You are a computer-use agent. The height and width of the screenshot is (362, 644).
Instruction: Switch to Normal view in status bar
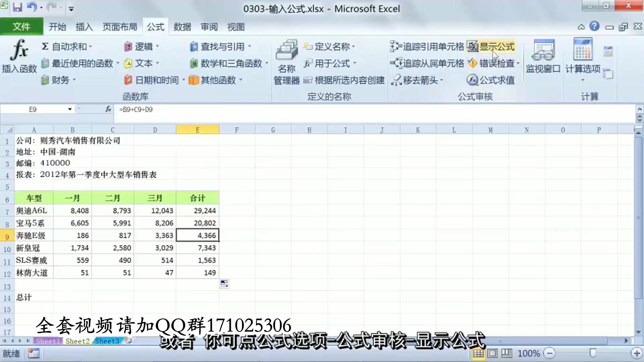coord(478,353)
